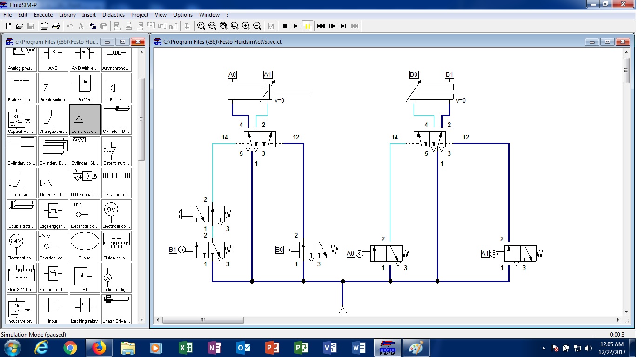Image resolution: width=644 pixels, height=357 pixels.
Task: Click the single step simulation icon
Action: pyautogui.click(x=332, y=26)
